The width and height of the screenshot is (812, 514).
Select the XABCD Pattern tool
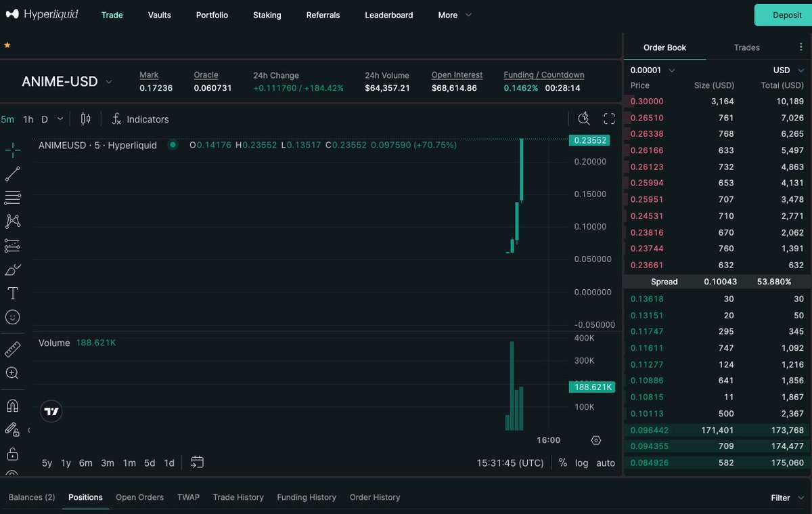coord(14,221)
